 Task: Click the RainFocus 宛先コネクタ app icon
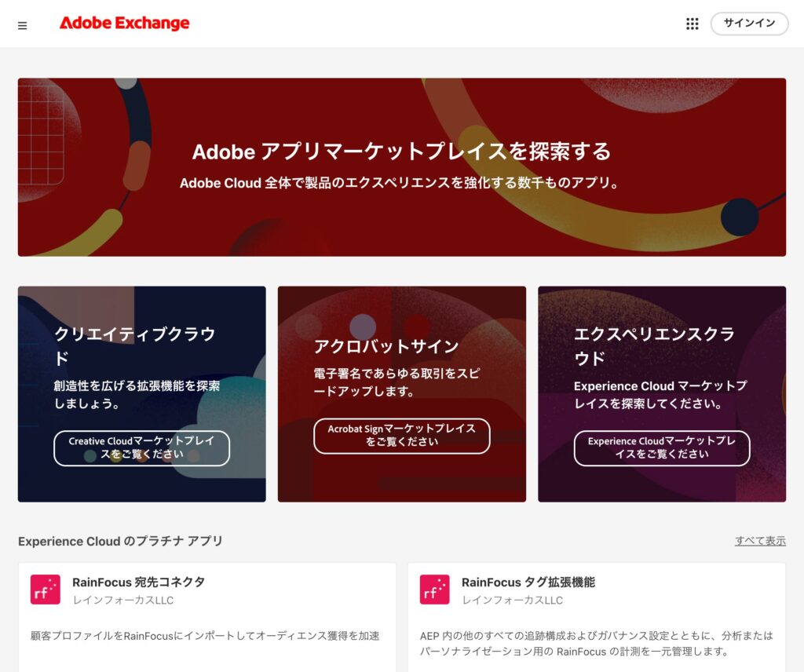tap(46, 590)
